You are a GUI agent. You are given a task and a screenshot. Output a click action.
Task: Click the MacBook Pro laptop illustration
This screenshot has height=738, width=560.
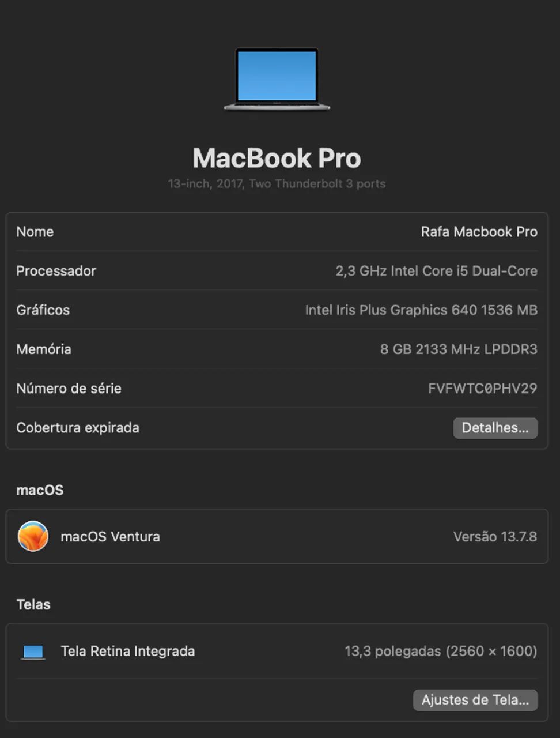(277, 79)
